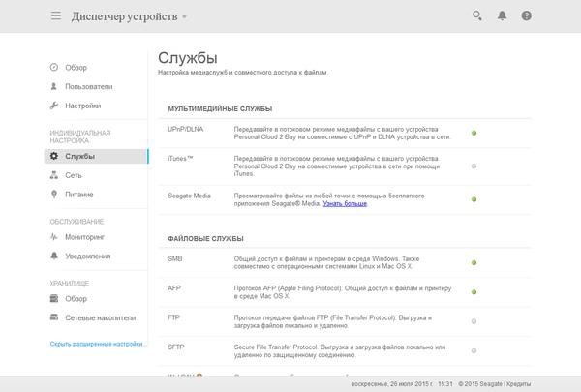Click the Узнать больше link
581x392 pixels.
click(x=345, y=203)
